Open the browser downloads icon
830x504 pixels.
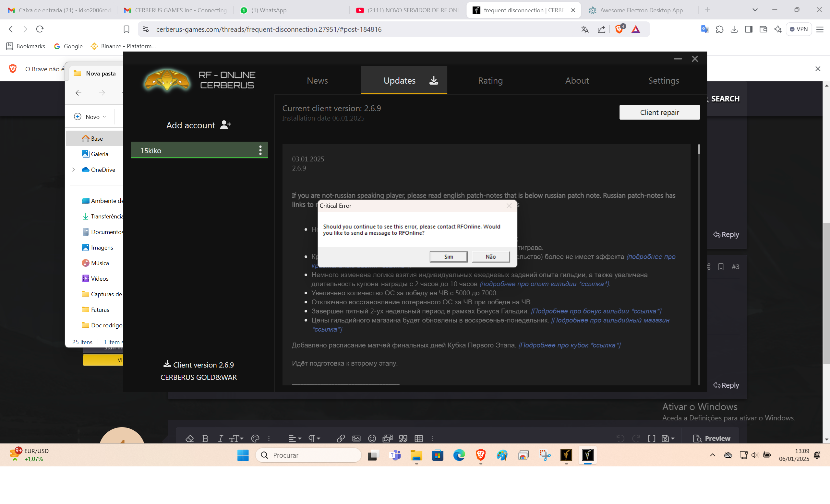tap(734, 29)
